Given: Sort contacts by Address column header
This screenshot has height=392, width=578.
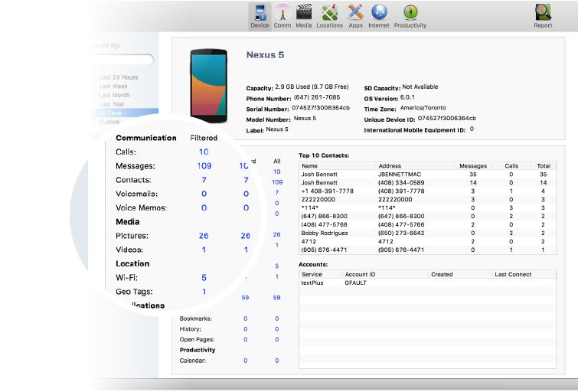Looking at the screenshot, I should click(x=415, y=166).
